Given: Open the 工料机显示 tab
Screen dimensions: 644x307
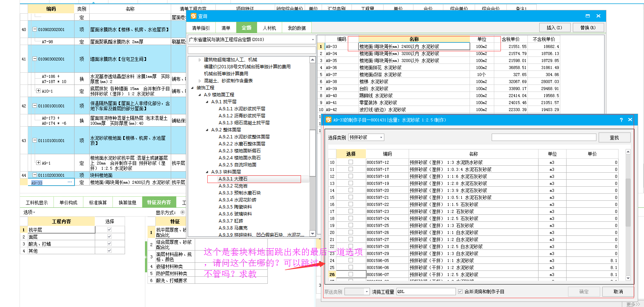Looking at the screenshot, I should [x=37, y=203].
